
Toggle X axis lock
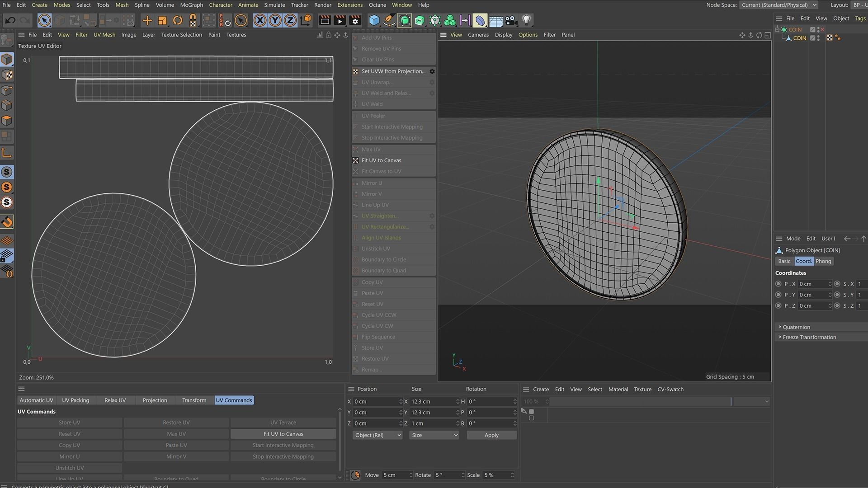(259, 20)
